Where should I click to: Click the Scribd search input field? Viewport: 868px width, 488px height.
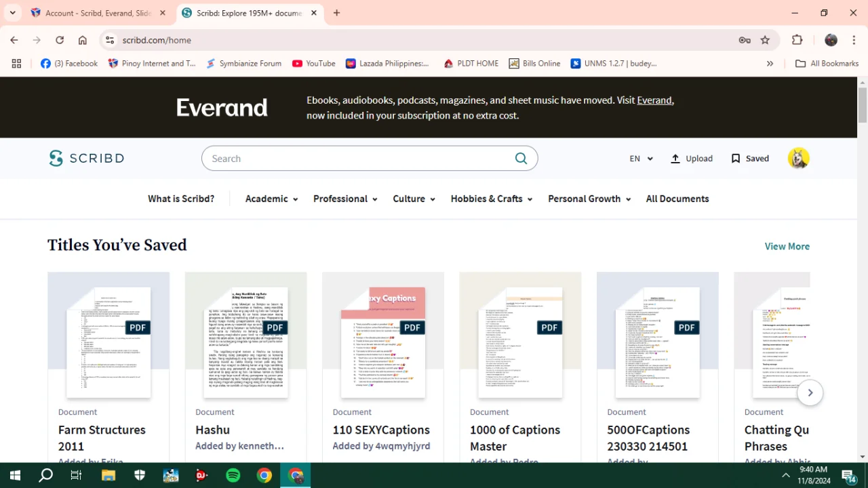tap(359, 159)
